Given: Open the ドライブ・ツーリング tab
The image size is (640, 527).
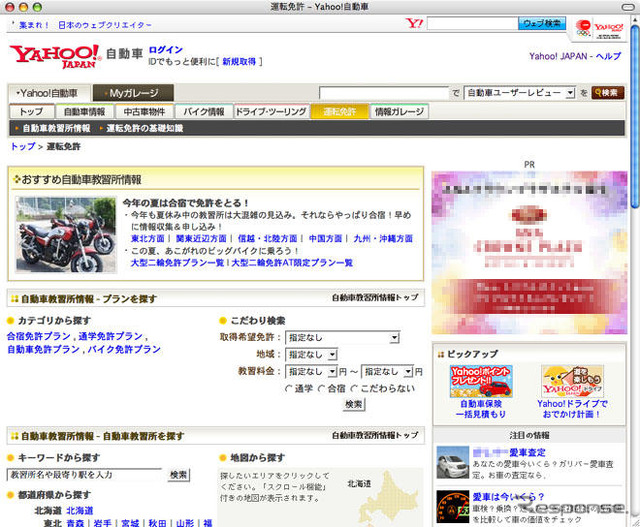Looking at the screenshot, I should coord(271,111).
